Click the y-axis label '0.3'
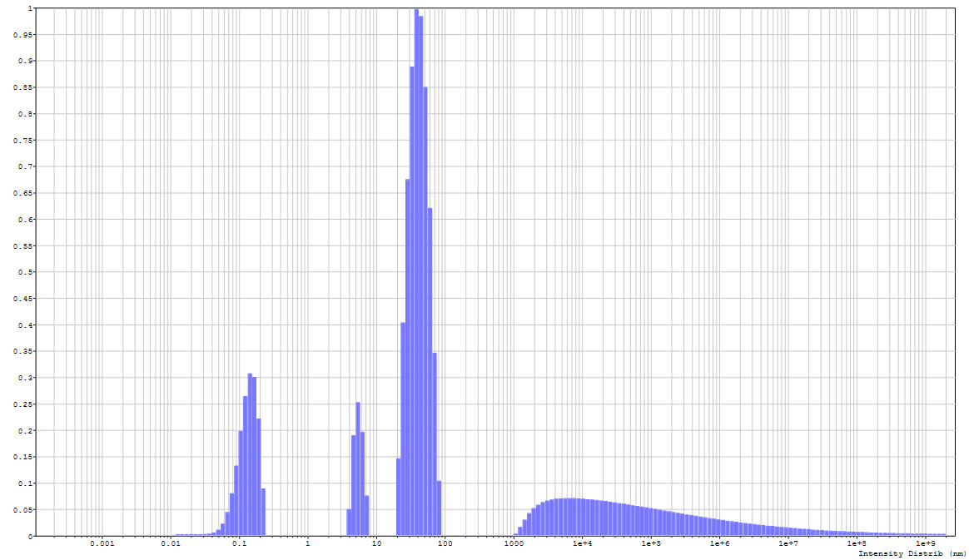 (x=25, y=378)
